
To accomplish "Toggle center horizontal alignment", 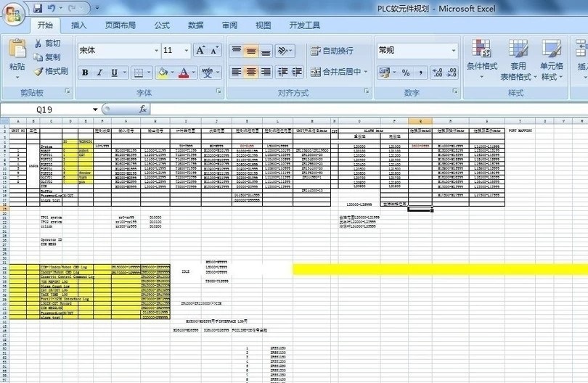I will (251, 72).
